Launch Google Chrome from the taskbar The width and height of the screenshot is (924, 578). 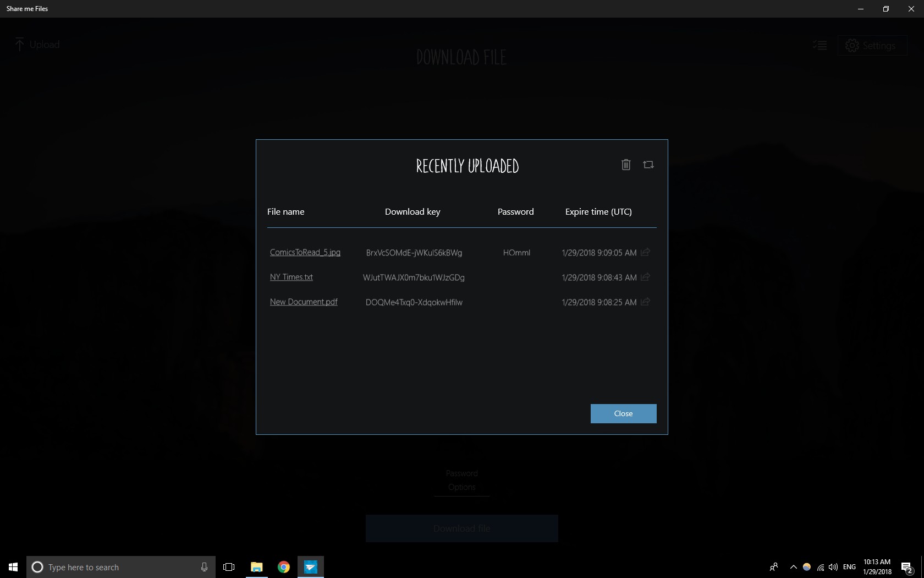(284, 567)
